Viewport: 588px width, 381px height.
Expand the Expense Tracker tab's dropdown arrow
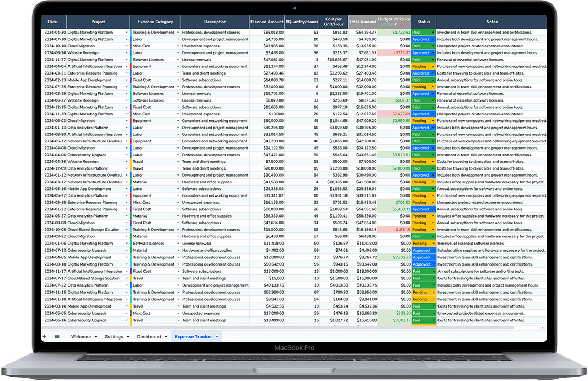point(217,337)
